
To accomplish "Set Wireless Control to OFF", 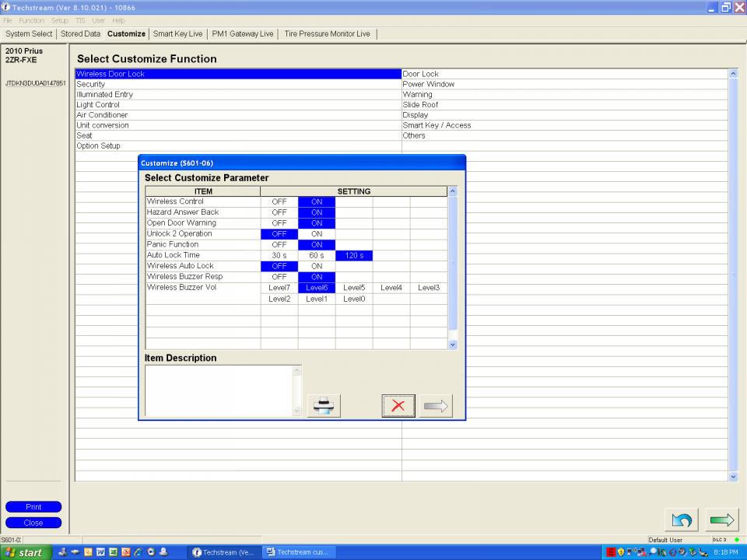I will point(279,201).
